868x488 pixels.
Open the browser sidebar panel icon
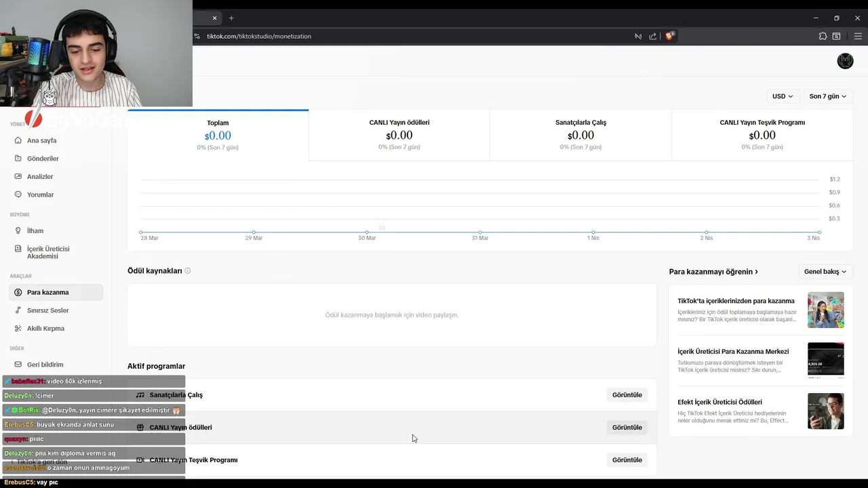click(836, 36)
